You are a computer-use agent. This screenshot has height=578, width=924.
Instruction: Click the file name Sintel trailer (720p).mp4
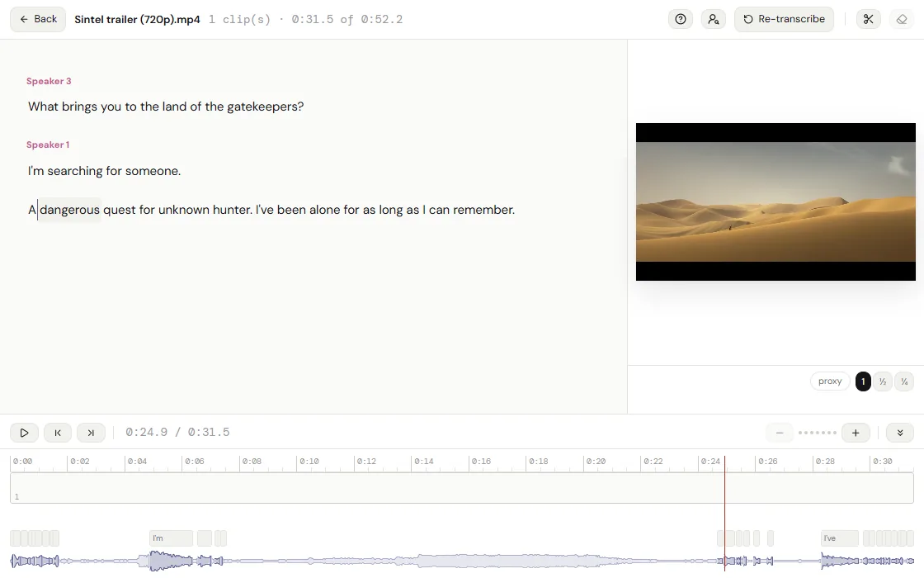pyautogui.click(x=137, y=20)
